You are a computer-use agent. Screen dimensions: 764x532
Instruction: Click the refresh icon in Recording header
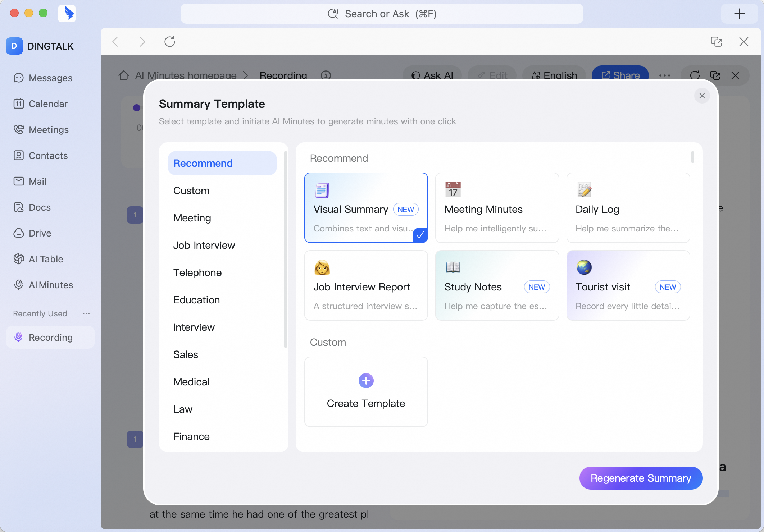point(695,75)
